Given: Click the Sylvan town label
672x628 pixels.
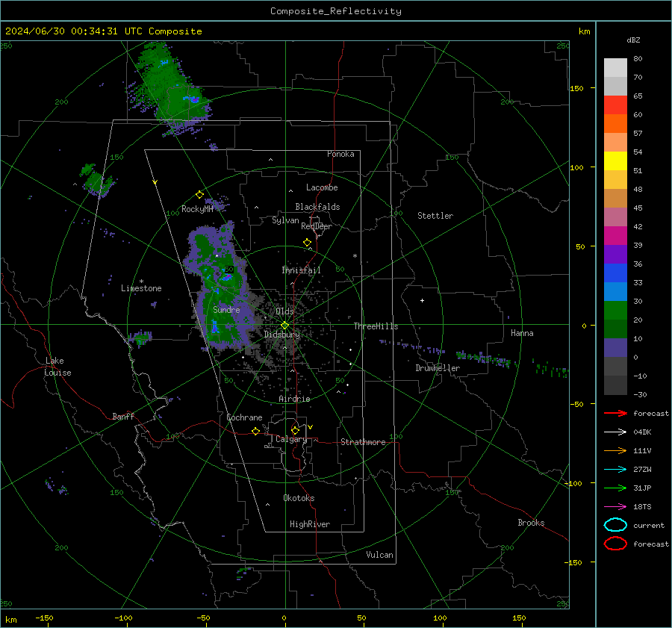Looking at the screenshot, I should pos(285,220).
